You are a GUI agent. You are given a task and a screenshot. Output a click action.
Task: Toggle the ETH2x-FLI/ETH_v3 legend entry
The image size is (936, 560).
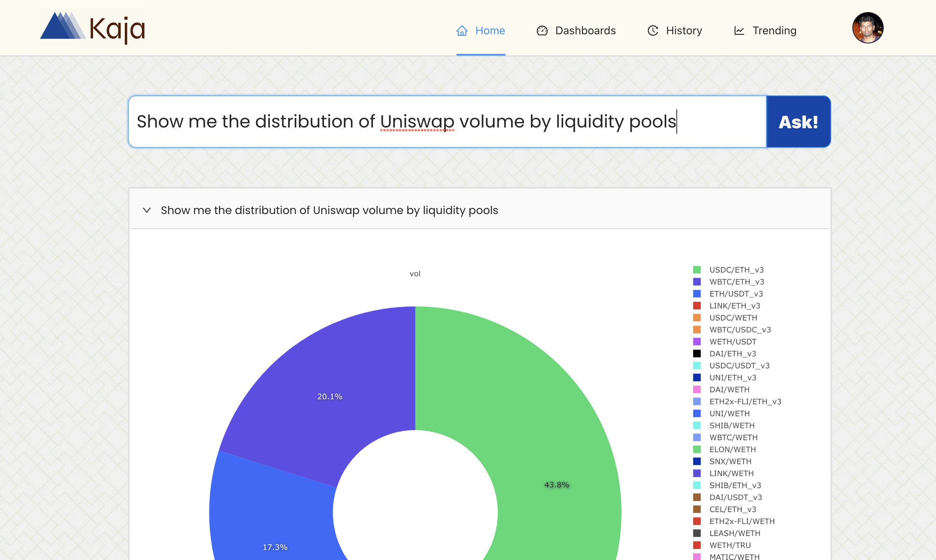[737, 402]
